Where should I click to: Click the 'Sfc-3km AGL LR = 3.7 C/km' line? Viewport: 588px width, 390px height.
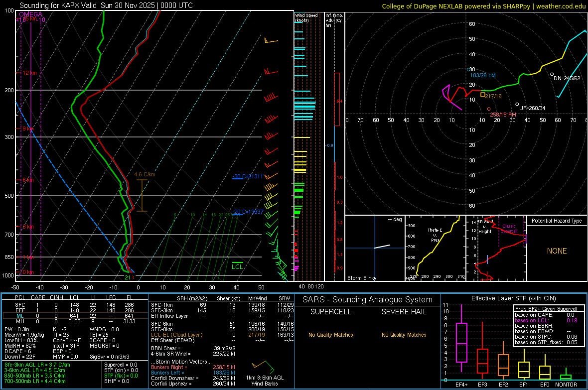coord(37,365)
